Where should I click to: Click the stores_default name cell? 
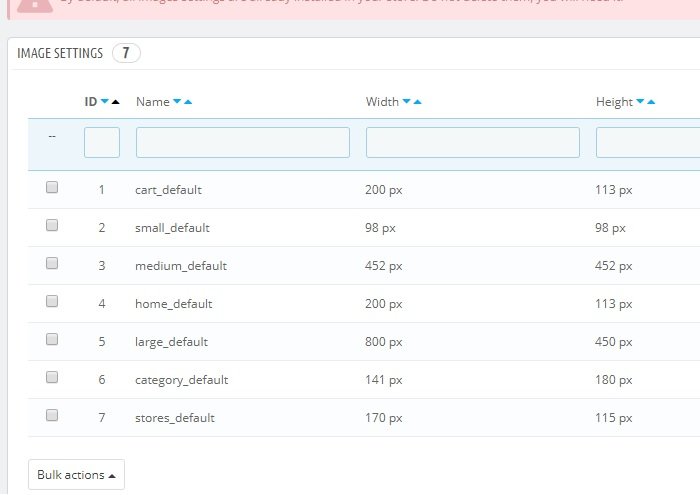(175, 418)
